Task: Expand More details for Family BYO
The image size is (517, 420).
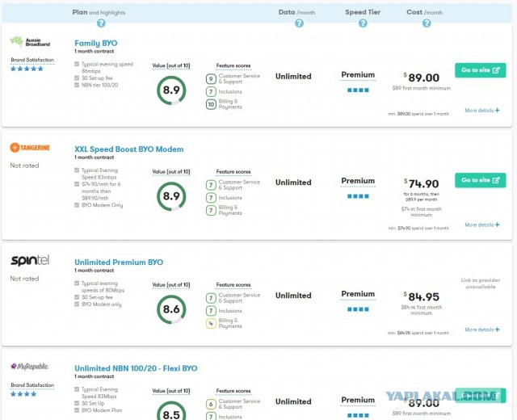Action: (482, 110)
